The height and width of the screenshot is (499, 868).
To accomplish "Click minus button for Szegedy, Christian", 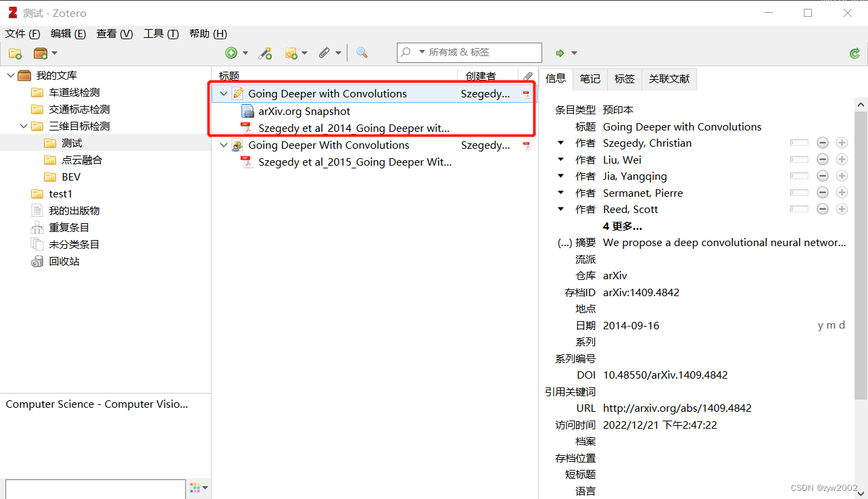I will tap(823, 143).
